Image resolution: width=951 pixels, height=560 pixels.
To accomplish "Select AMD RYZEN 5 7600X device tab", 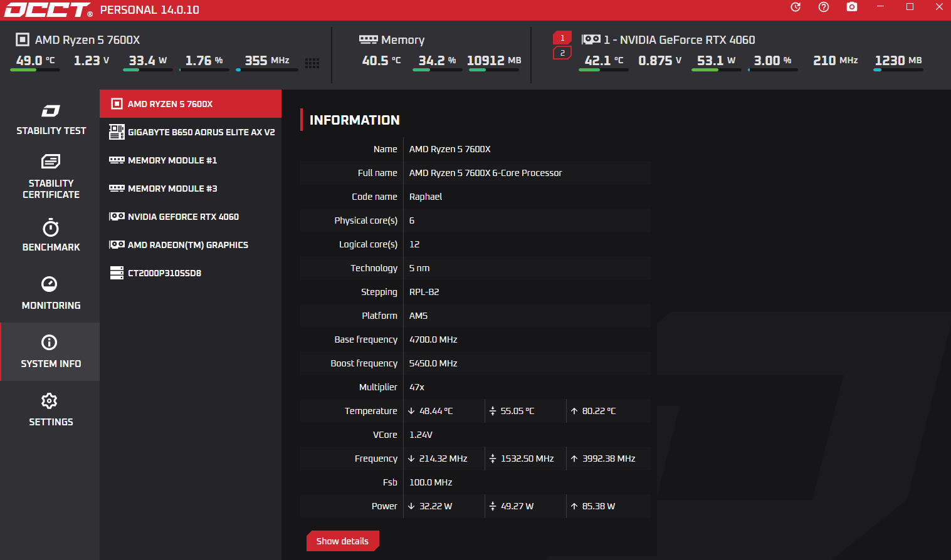I will click(191, 104).
